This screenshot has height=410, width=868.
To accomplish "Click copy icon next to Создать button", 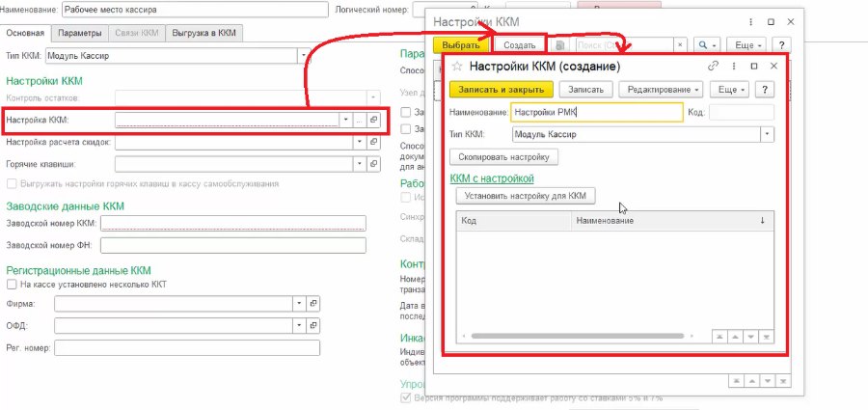I will click(x=560, y=45).
